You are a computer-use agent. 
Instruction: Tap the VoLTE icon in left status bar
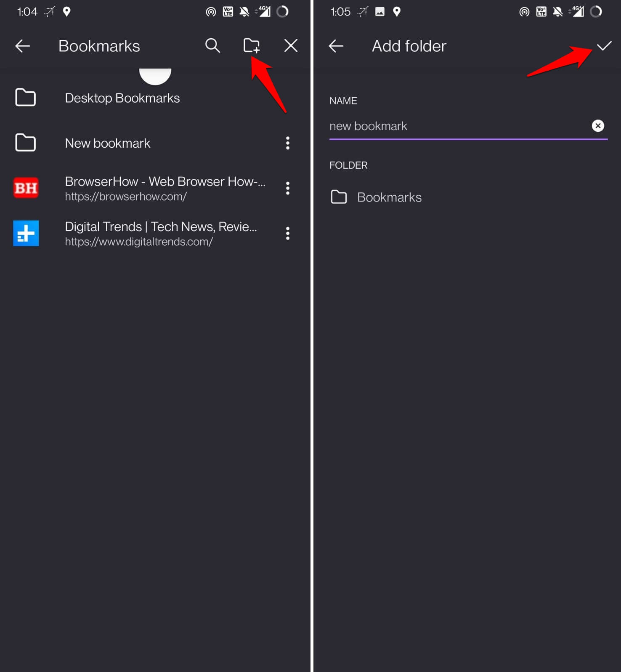point(228,12)
